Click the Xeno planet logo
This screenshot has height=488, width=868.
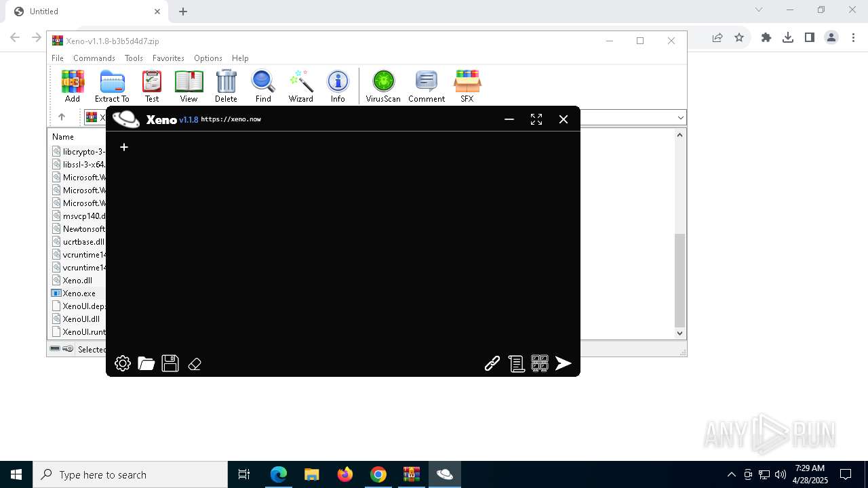(126, 119)
